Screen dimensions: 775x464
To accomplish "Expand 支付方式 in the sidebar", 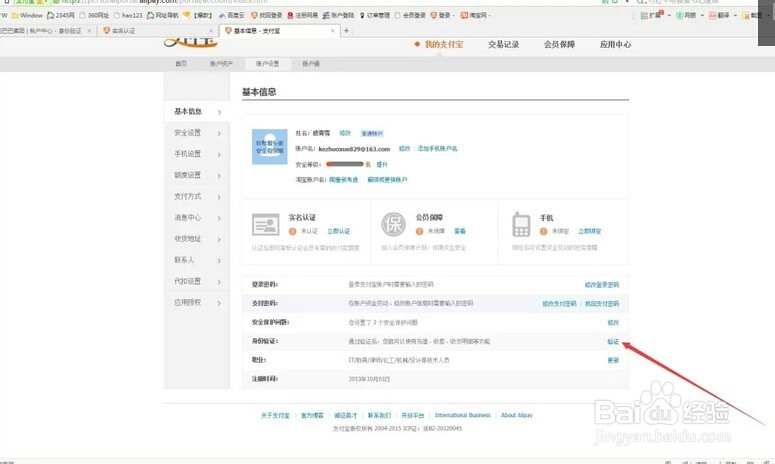I will click(x=197, y=197).
